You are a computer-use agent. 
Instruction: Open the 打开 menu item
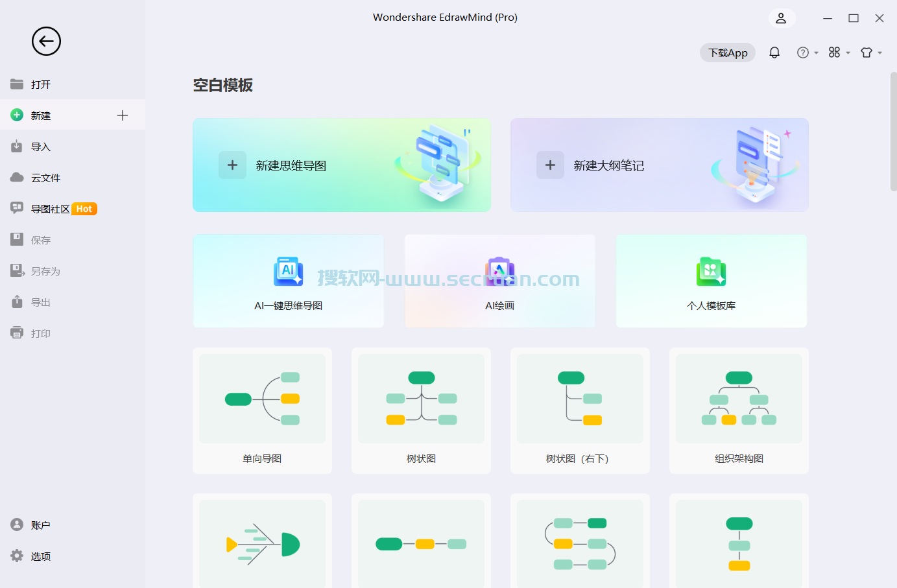73,84
